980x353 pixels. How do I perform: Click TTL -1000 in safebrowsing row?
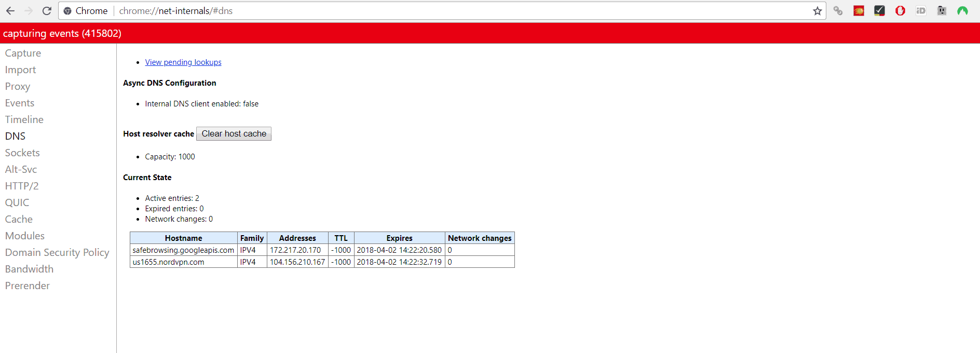(341, 250)
